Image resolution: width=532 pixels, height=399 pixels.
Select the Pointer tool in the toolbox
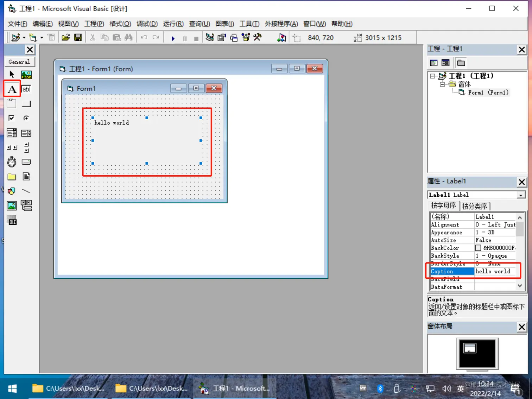[12, 74]
